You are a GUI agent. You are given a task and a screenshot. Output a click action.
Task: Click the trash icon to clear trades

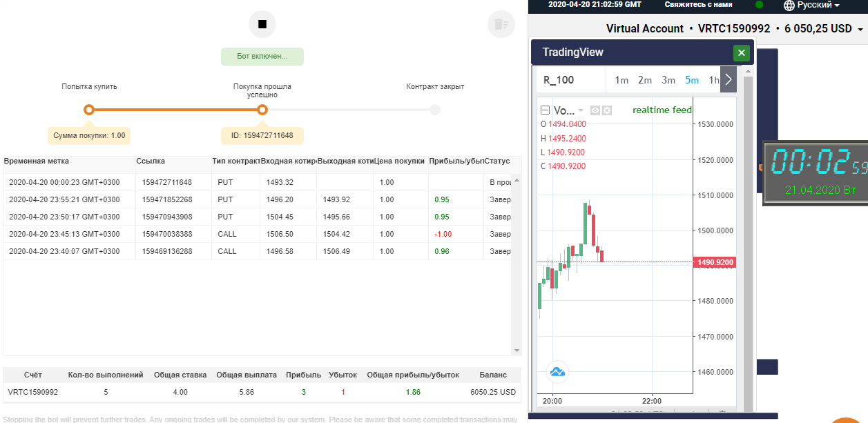coord(501,24)
